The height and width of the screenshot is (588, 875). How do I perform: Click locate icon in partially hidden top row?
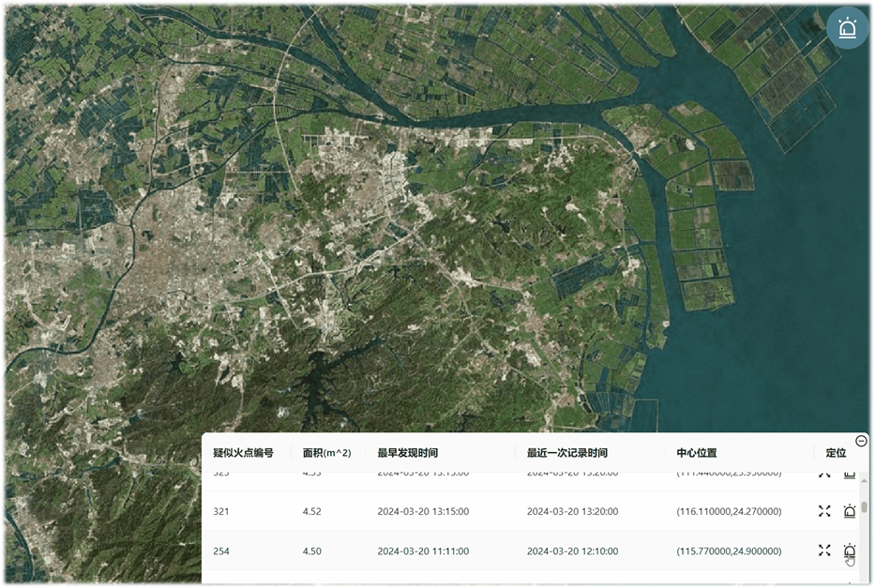(x=824, y=474)
